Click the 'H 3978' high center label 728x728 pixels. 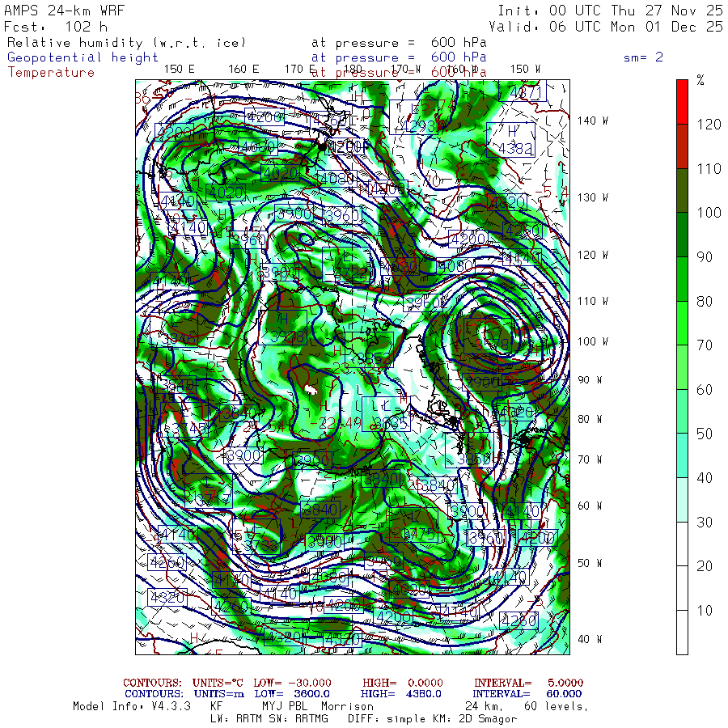coord(286,328)
